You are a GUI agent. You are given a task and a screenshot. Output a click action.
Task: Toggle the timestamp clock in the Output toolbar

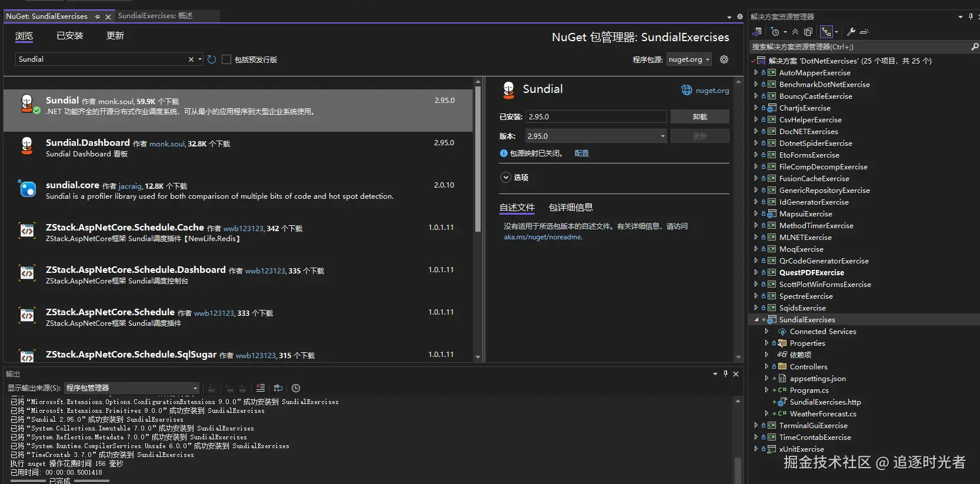click(x=296, y=388)
